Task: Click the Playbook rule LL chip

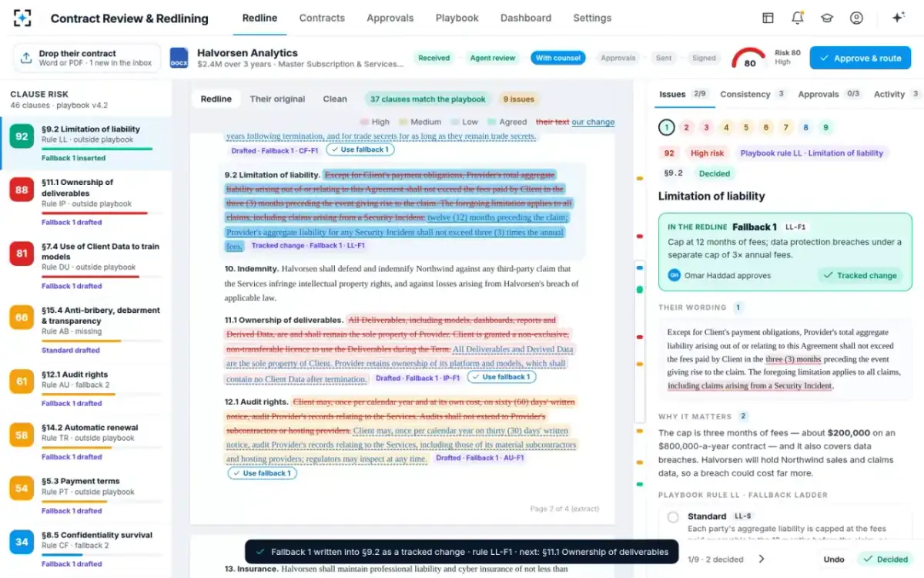Action: 812,153
